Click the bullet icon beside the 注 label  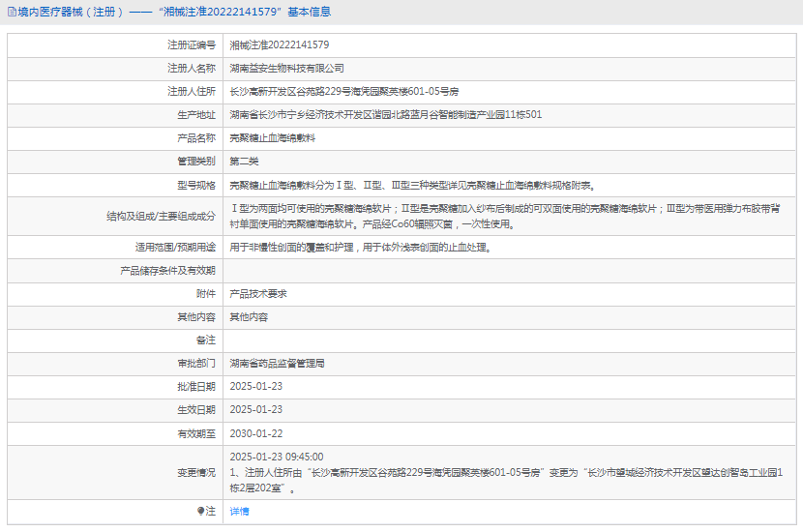[x=201, y=511]
